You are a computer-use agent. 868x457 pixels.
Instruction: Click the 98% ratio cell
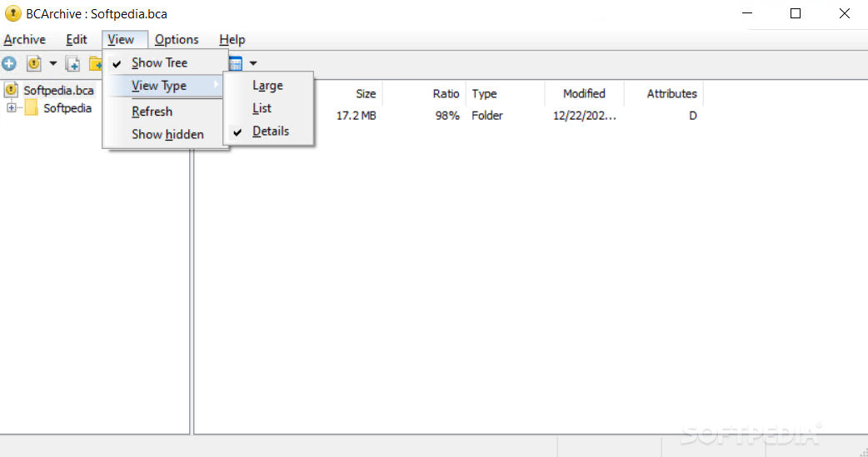click(447, 116)
